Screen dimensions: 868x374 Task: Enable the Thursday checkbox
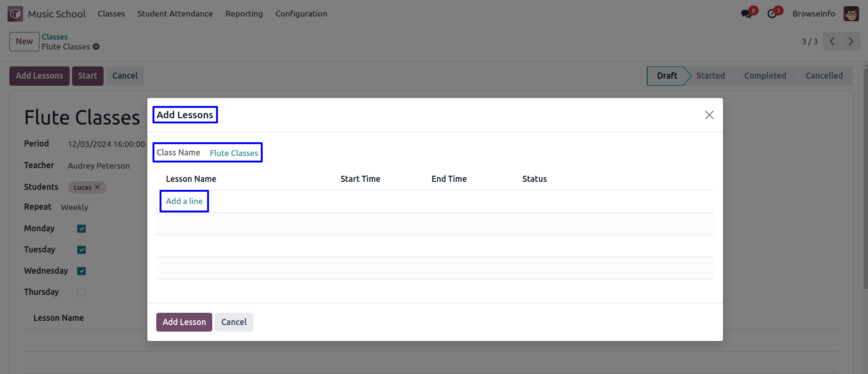(x=81, y=292)
